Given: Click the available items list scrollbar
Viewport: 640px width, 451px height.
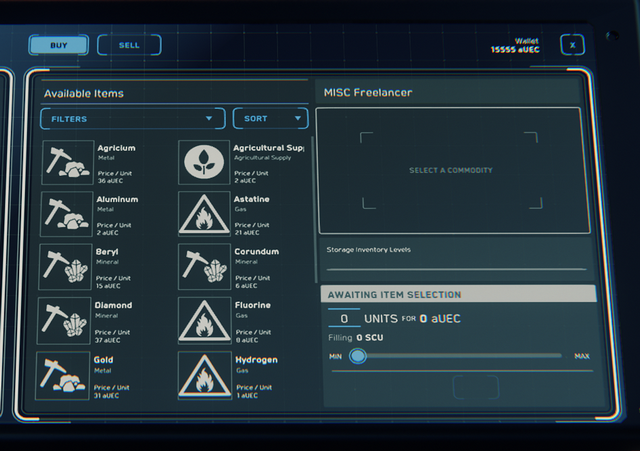Looking at the screenshot, I should [x=314, y=210].
